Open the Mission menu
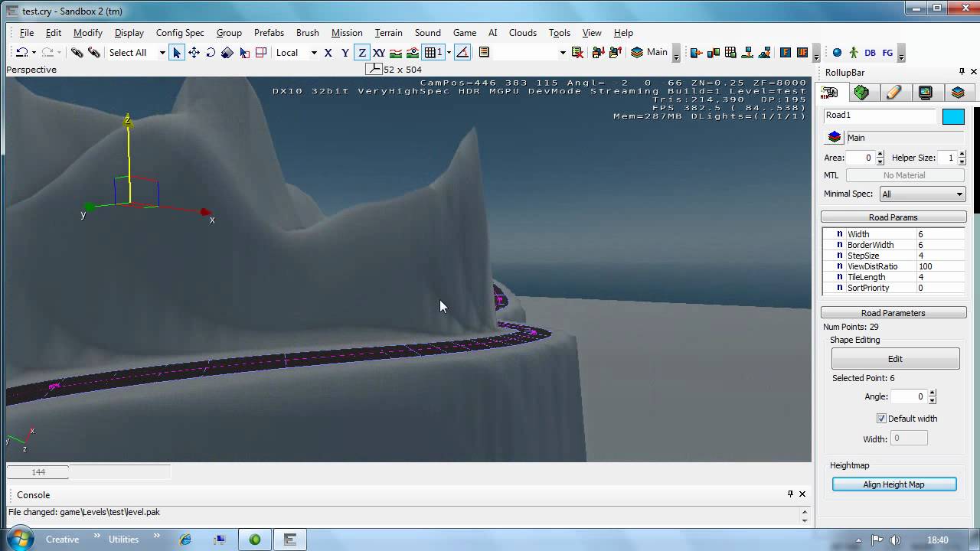The height and width of the screenshot is (551, 980). point(347,33)
